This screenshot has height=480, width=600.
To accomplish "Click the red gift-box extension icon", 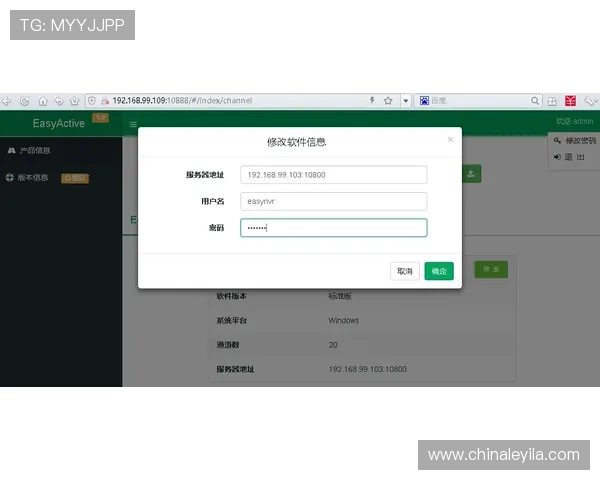I will 570,101.
